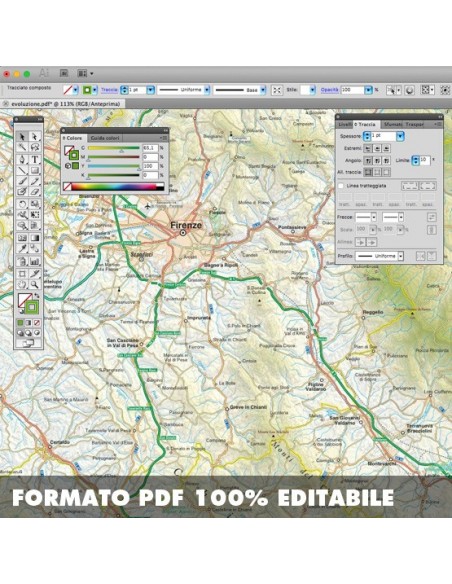
Task: Select the Pen tool
Action: pyautogui.click(x=22, y=159)
